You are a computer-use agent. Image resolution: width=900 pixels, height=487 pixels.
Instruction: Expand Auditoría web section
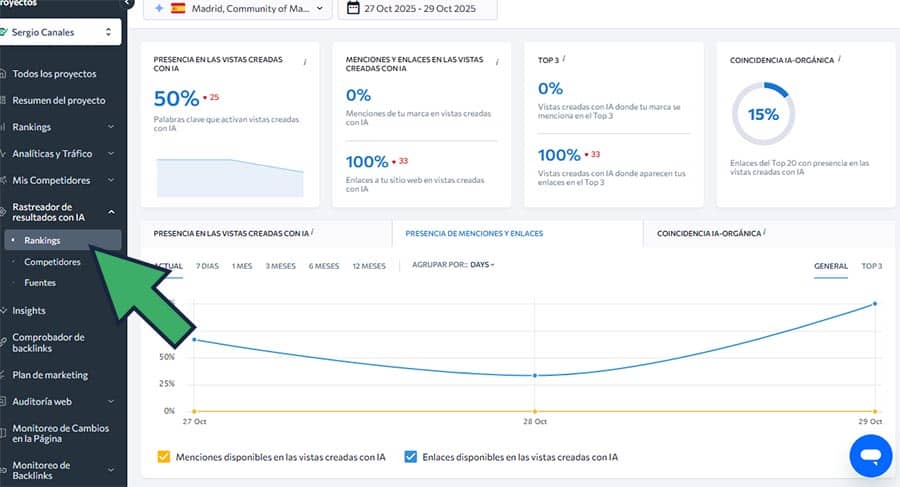click(x=111, y=401)
